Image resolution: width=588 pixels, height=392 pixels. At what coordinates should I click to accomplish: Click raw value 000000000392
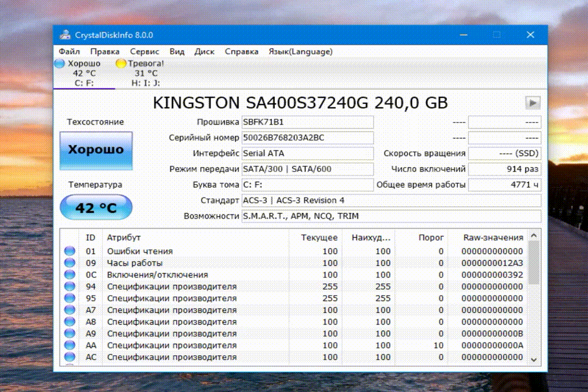[x=492, y=274]
